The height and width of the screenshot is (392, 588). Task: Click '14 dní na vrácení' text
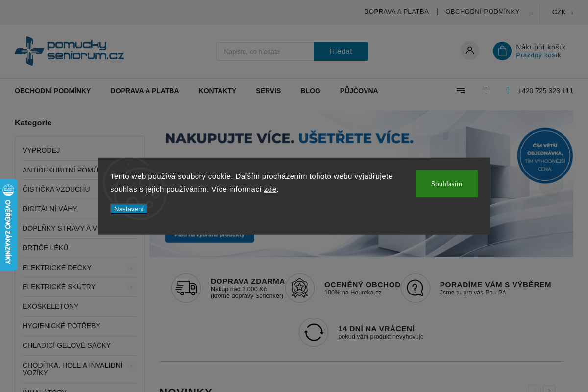coord(376,329)
